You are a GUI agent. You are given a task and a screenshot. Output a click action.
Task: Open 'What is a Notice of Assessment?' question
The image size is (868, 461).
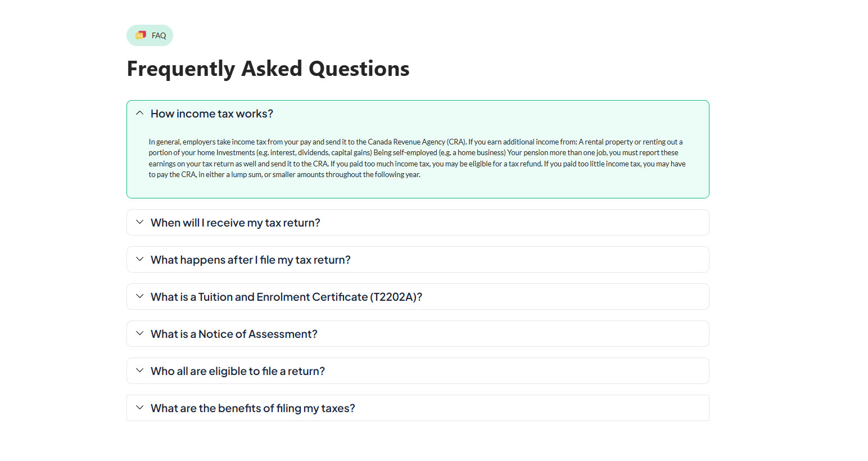click(234, 334)
